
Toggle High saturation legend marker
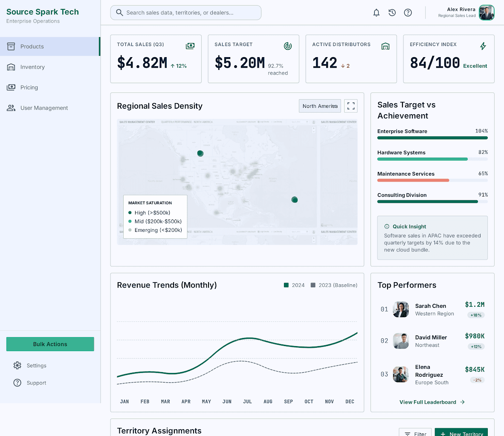pos(130,213)
